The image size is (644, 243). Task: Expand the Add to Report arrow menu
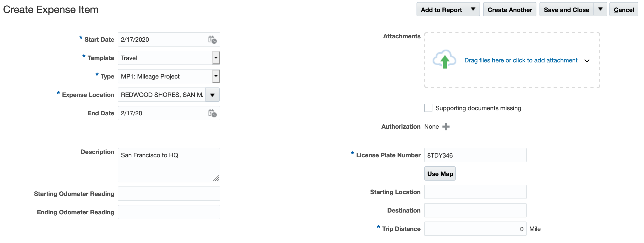(473, 9)
